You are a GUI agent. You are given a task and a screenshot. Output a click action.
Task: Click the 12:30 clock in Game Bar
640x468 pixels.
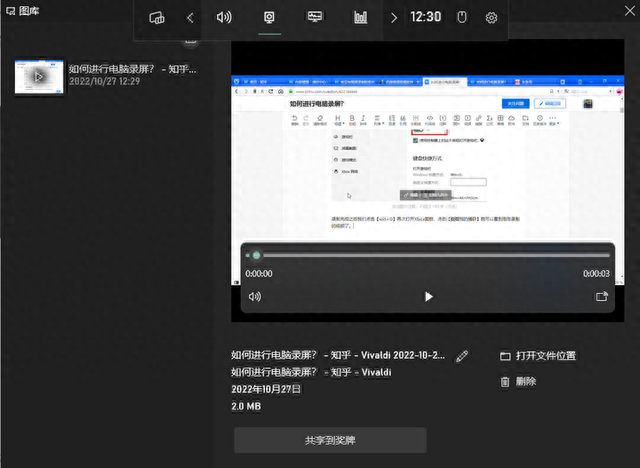tap(425, 17)
